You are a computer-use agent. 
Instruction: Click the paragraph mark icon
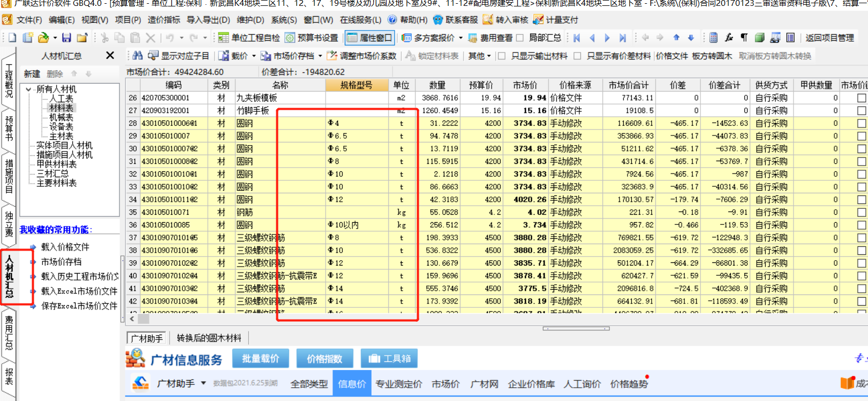click(x=744, y=37)
